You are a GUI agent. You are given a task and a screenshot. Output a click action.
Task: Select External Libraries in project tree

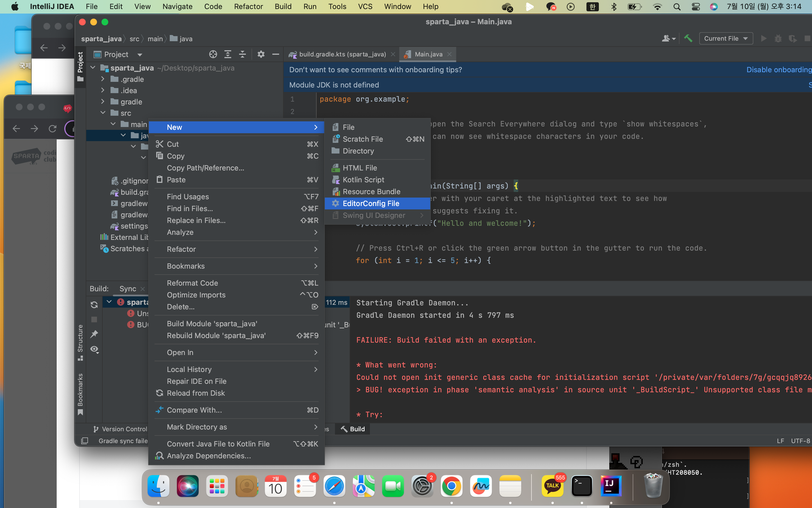pos(124,237)
